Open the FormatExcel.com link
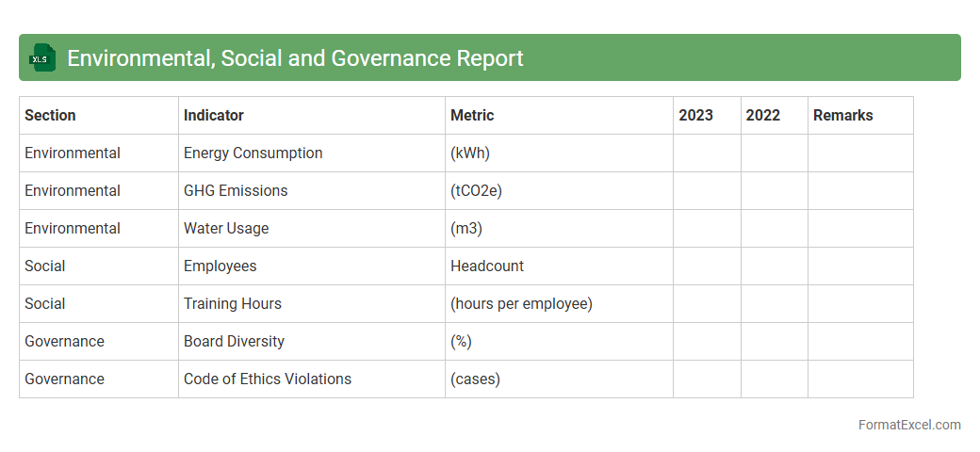The image size is (980, 452). pos(908,425)
